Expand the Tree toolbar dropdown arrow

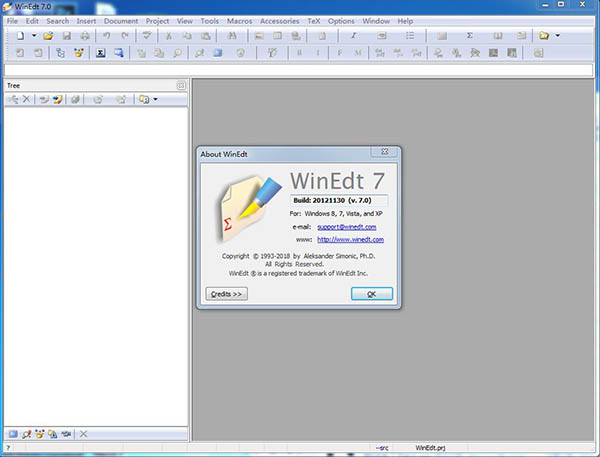pos(155,100)
